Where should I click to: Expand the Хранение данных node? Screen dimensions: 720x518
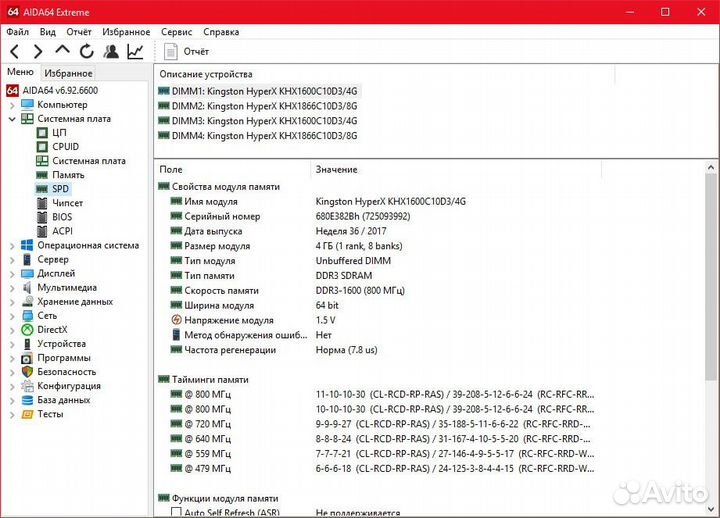pyautogui.click(x=12, y=302)
